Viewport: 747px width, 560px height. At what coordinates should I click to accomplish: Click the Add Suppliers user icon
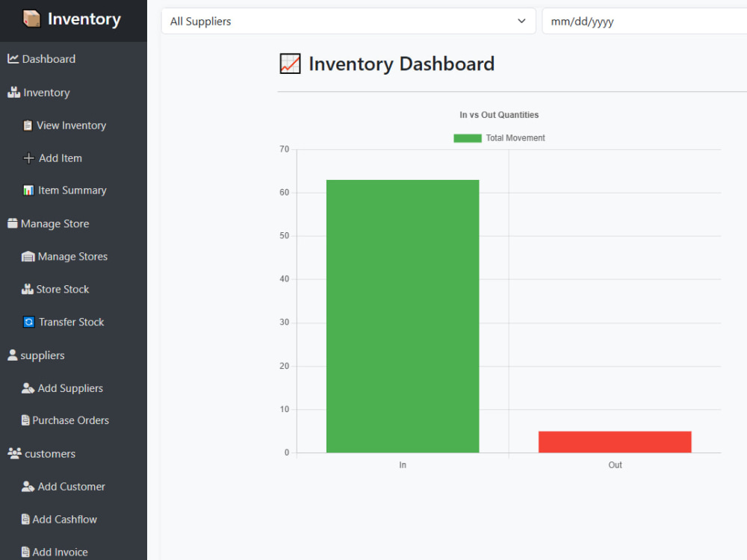point(28,388)
